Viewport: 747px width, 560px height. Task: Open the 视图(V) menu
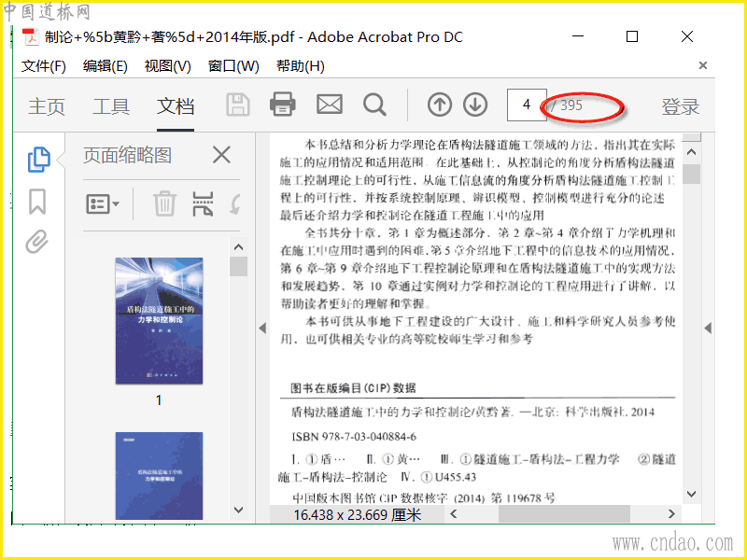[x=168, y=65]
